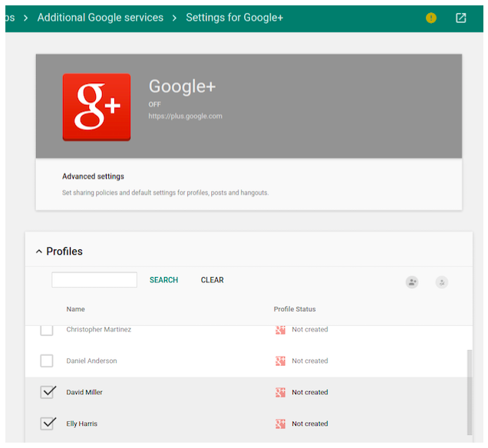Uncheck the Elly Harris checkbox
This screenshot has height=448, width=488.
(48, 423)
